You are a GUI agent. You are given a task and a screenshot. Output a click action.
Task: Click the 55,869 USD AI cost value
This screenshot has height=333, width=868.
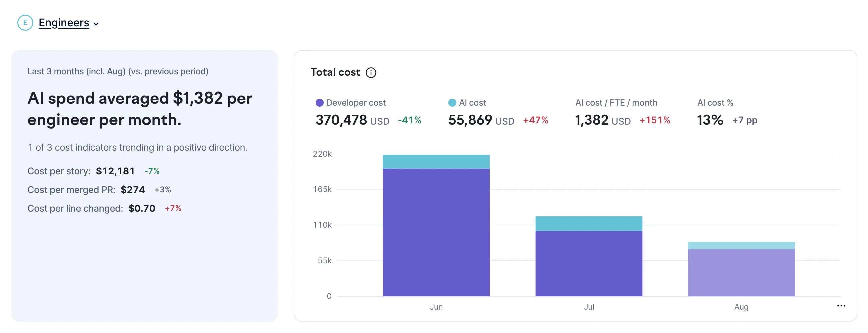coord(481,120)
